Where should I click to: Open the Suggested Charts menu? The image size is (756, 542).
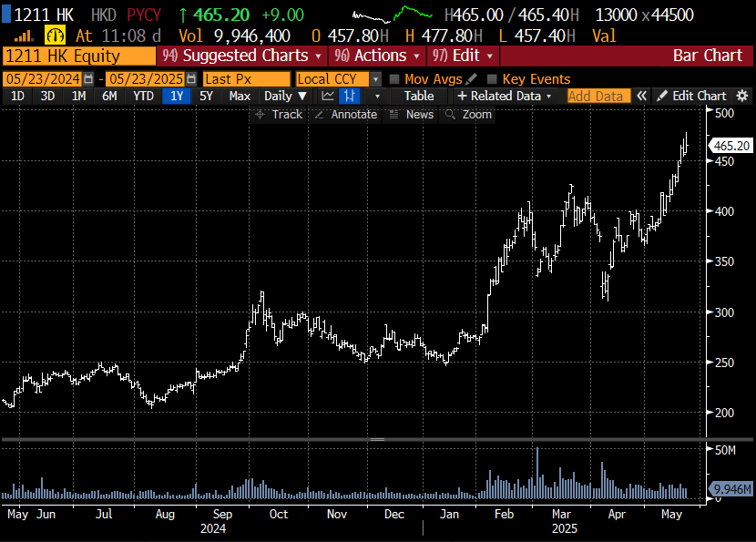click(242, 56)
